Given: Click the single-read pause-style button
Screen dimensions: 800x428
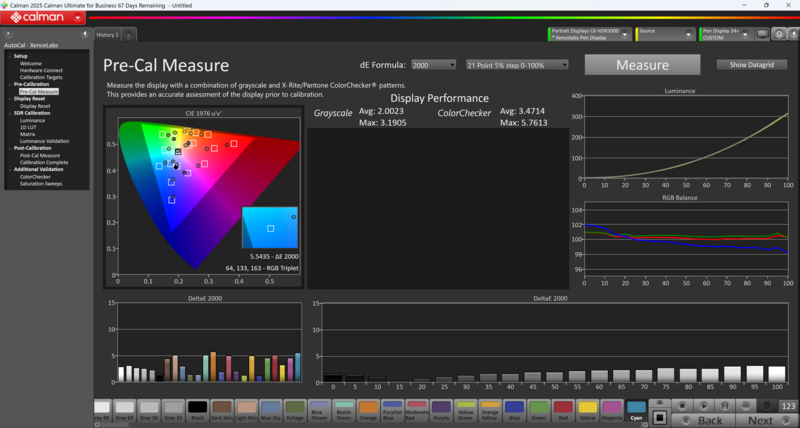Looking at the screenshot, I should point(724,406).
